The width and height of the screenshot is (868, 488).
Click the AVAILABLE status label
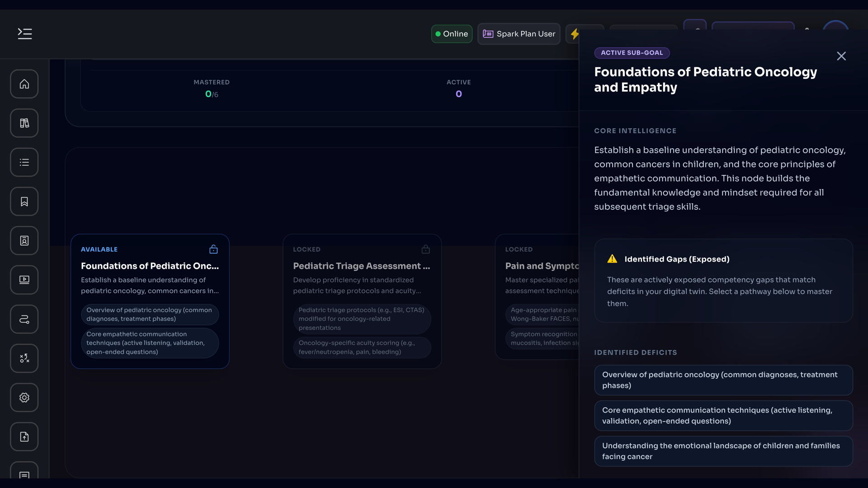(99, 249)
